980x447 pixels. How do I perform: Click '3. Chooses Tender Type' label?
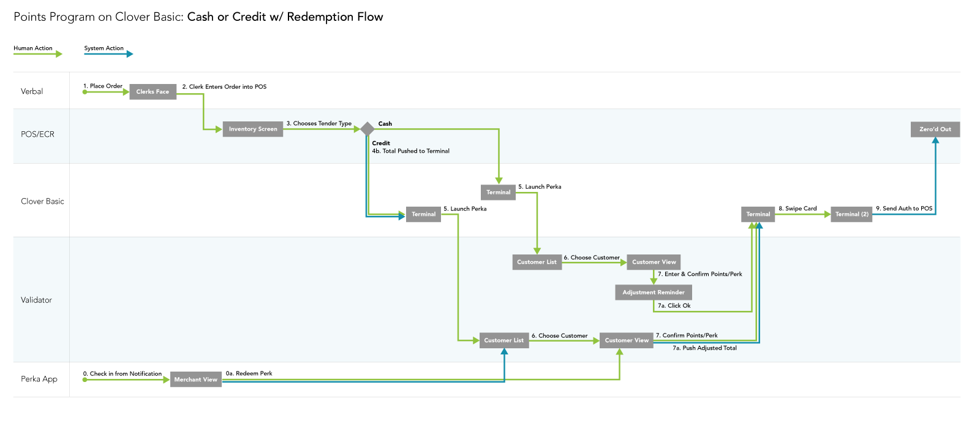click(319, 123)
